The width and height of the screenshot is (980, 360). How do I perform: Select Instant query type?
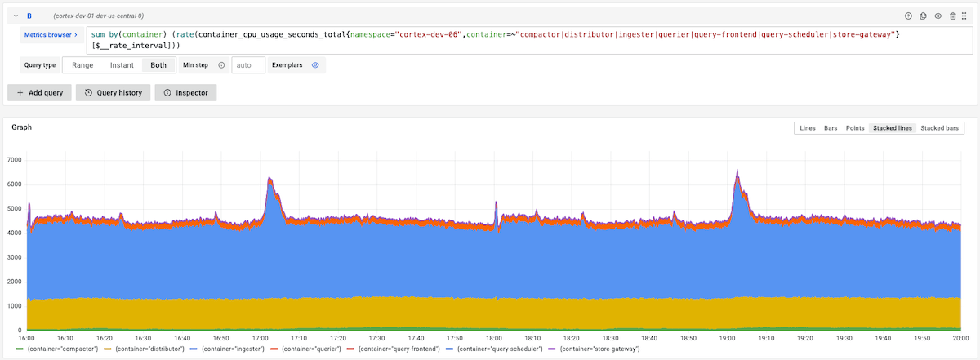(122, 64)
